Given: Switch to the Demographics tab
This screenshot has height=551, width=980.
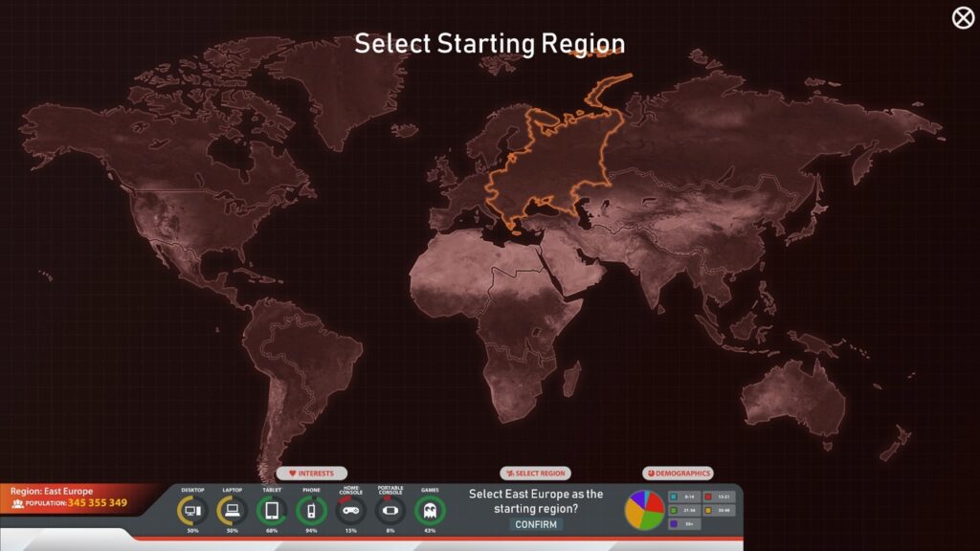Looking at the screenshot, I should click(x=678, y=474).
